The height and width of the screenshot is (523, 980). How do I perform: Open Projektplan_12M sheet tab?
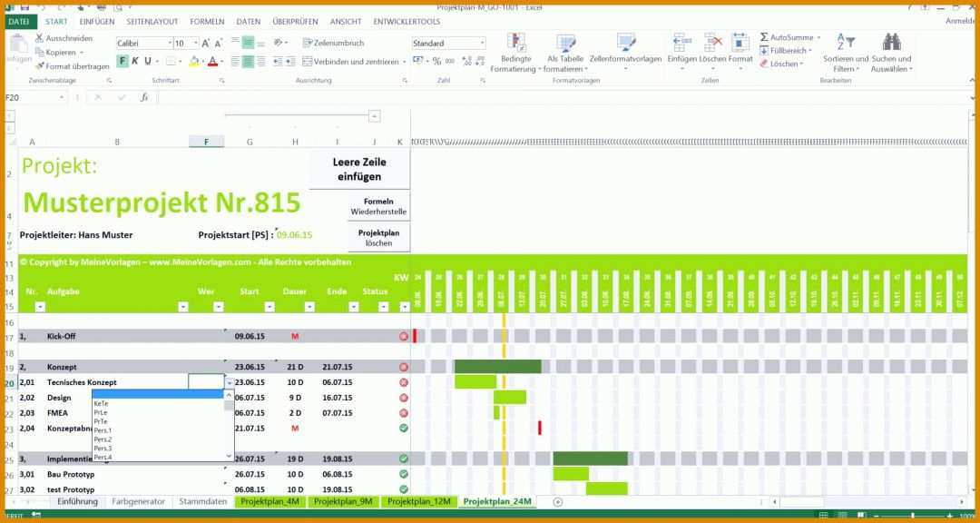point(418,502)
